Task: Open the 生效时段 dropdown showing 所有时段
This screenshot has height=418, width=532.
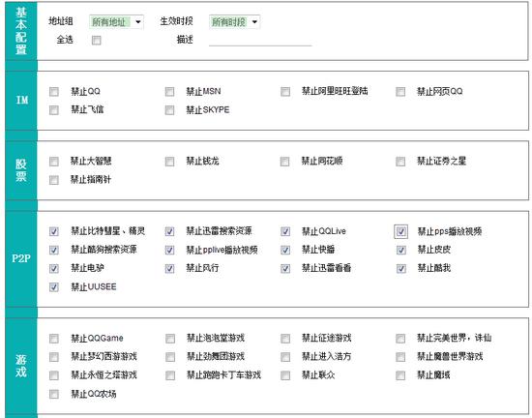Action: tap(234, 22)
